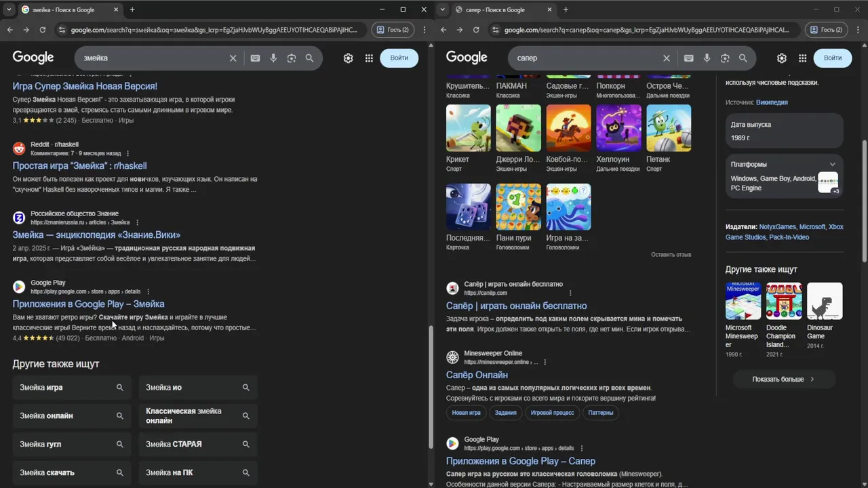Screen dimensions: 868x488
Task: Open Dinosaur Game related thumbnail
Action: pyautogui.click(x=825, y=302)
